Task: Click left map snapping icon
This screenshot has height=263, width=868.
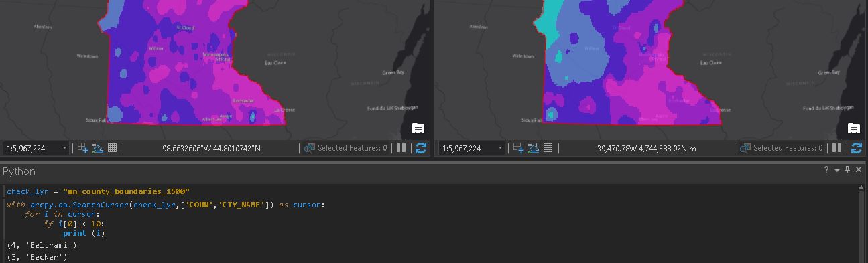Action: pyautogui.click(x=82, y=148)
